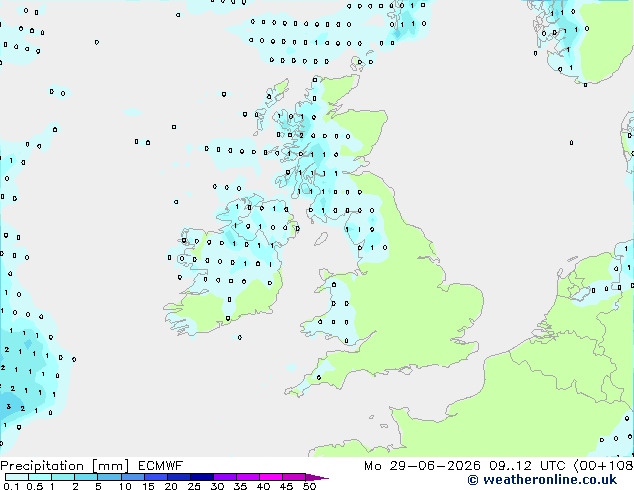634x490 pixels.
Task: Click the '45' legend label
Action: click(x=286, y=486)
